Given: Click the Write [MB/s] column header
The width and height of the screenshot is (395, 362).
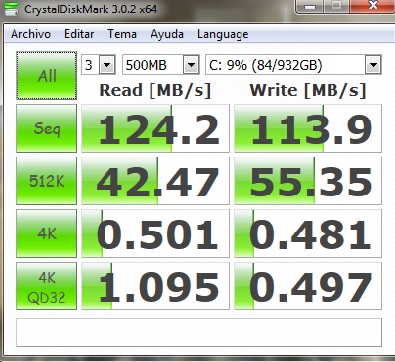Looking at the screenshot, I should tap(308, 90).
